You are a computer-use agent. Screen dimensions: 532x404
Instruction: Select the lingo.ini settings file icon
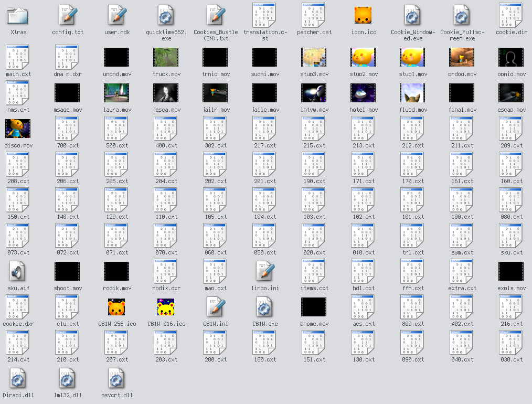tap(264, 271)
